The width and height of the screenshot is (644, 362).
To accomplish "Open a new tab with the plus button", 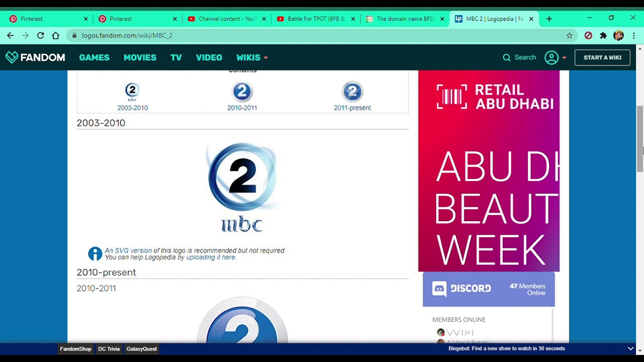I will click(x=549, y=19).
